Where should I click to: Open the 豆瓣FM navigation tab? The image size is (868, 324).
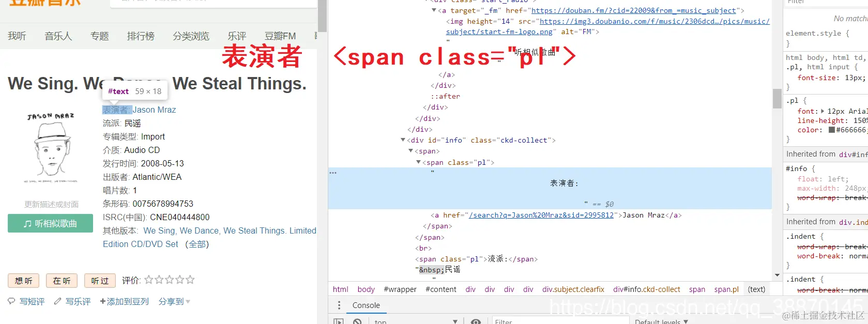tap(280, 36)
